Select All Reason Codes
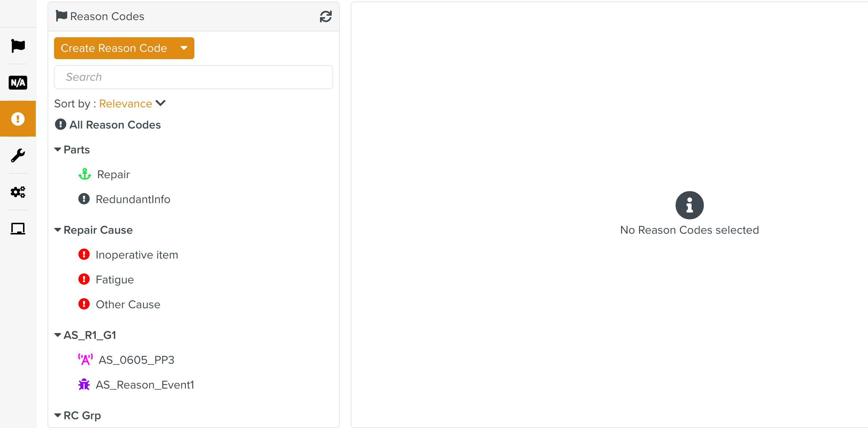 tap(115, 125)
